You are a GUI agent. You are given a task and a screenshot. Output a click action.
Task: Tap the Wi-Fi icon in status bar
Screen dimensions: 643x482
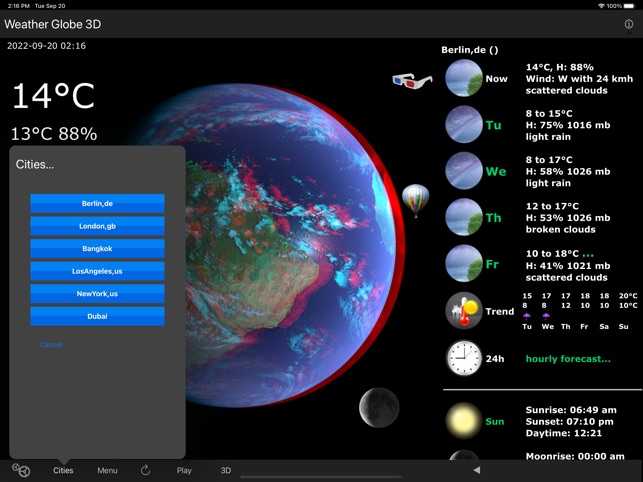coord(601,6)
